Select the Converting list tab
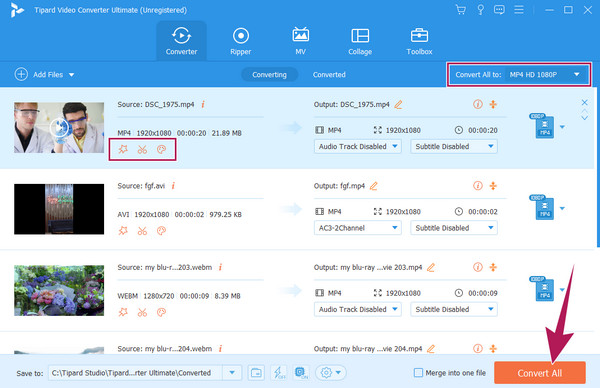The height and width of the screenshot is (388, 600). tap(269, 75)
